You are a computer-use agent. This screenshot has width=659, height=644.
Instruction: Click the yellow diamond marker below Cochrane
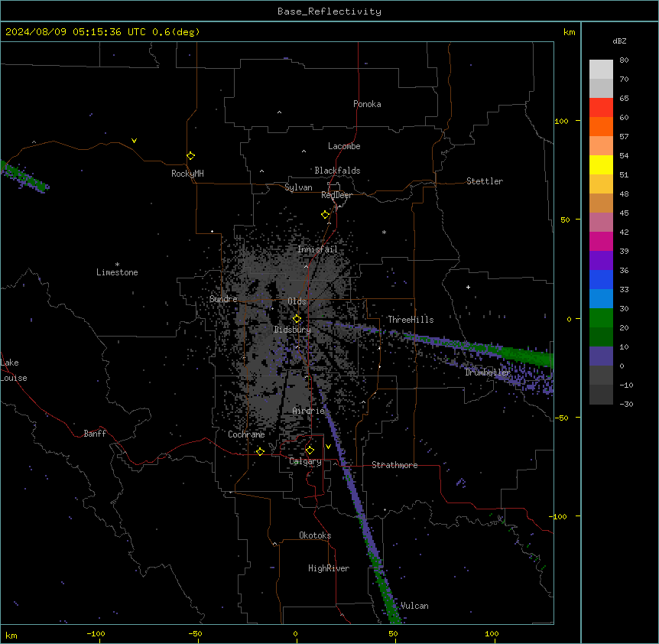coord(260,451)
